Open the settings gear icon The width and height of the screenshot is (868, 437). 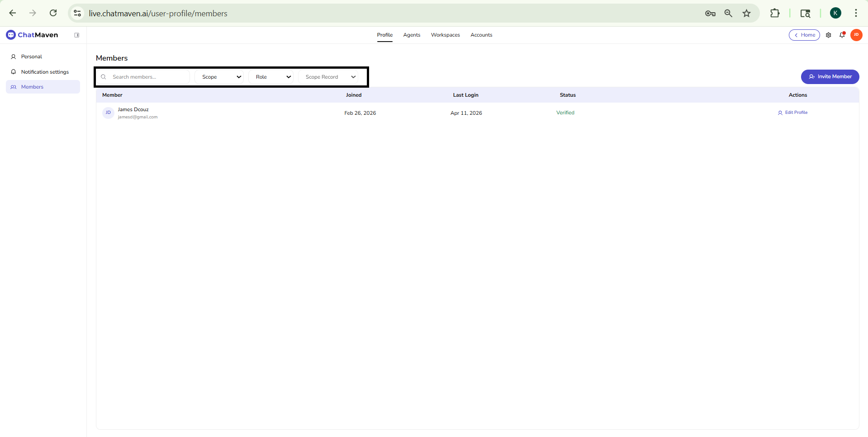pyautogui.click(x=828, y=35)
